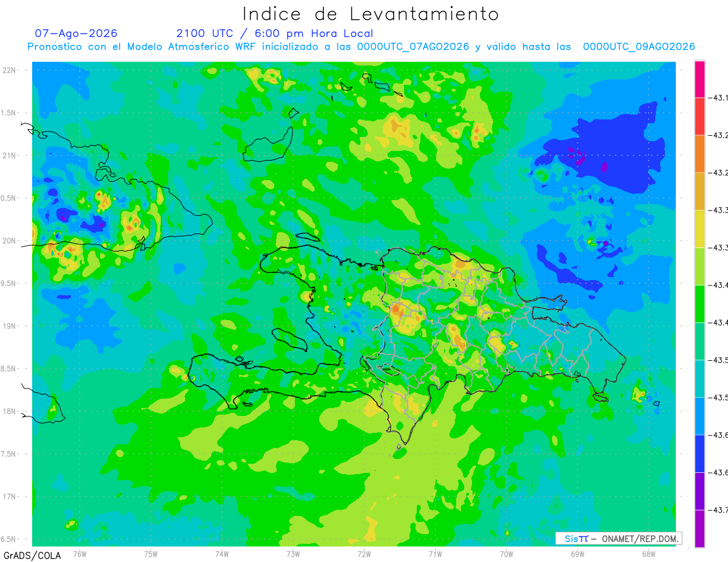728x562 pixels.
Task: Pick the deep blue legend swatch
Action: click(699, 454)
